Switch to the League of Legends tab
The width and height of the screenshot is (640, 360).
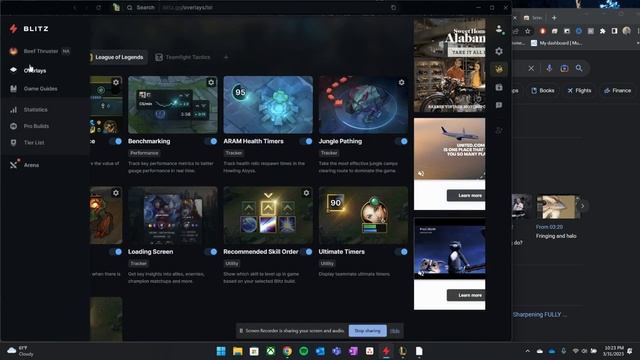point(118,57)
